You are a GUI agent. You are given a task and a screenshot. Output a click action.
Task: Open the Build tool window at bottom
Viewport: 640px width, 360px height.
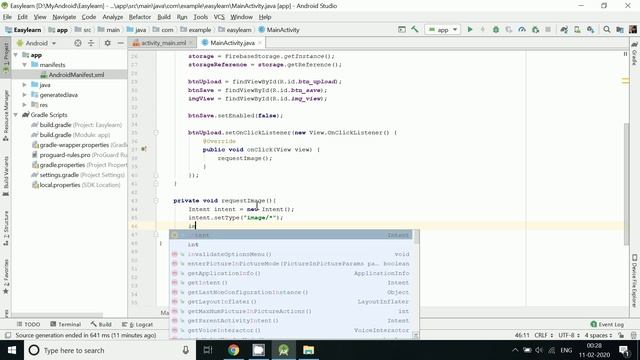(x=101, y=324)
